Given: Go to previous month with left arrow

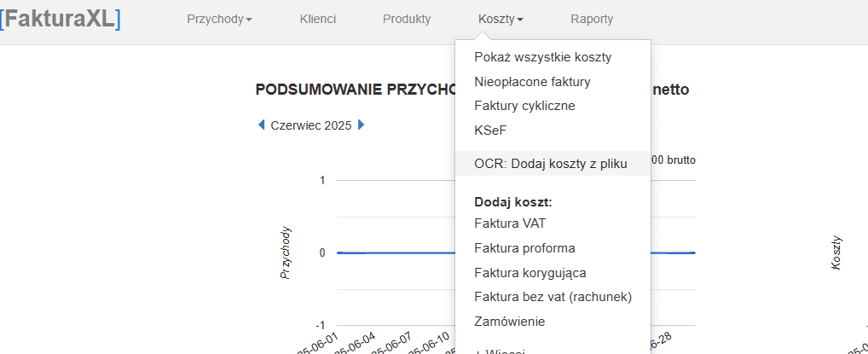Looking at the screenshot, I should click(261, 125).
